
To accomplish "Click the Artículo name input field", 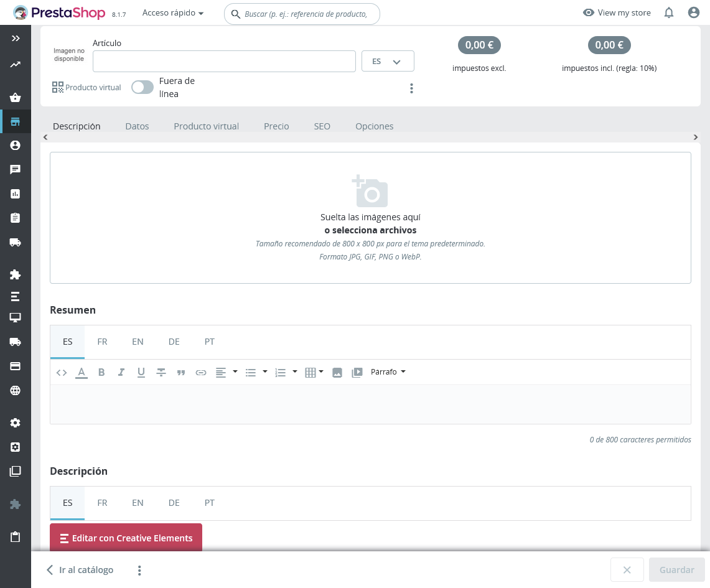I will [224, 61].
